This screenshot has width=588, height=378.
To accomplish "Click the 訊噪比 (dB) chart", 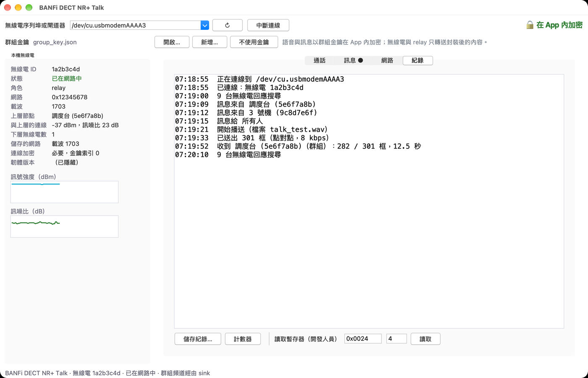I will tap(64, 227).
